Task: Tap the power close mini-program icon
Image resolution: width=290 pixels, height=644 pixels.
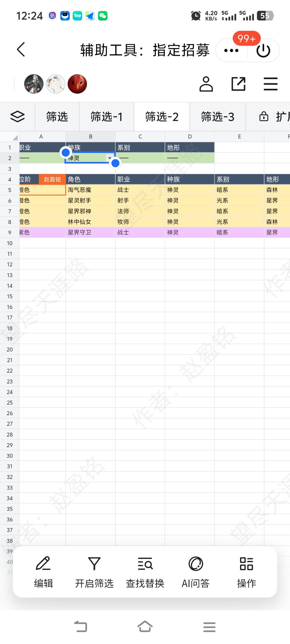Action: coord(263,50)
